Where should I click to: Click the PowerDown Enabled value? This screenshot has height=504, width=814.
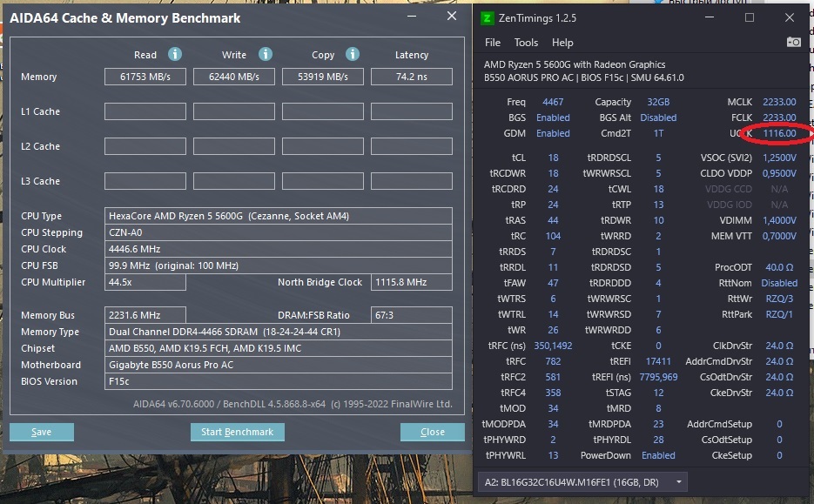[x=658, y=455]
